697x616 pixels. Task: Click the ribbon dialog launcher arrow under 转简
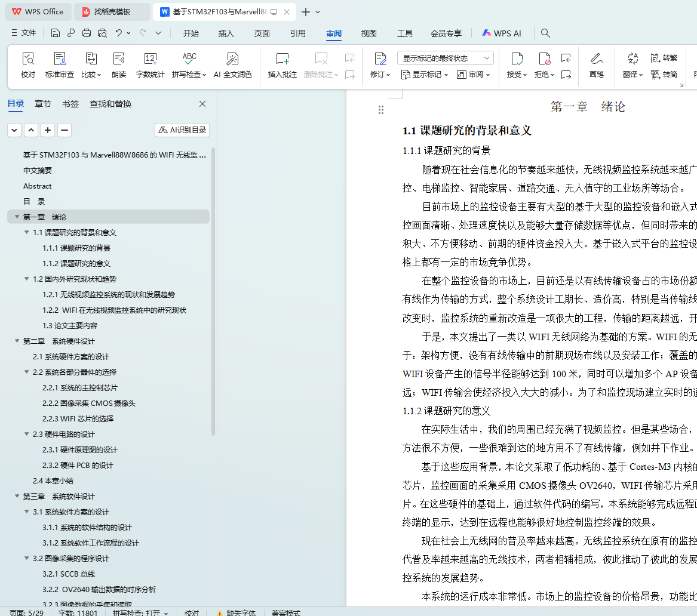681,85
